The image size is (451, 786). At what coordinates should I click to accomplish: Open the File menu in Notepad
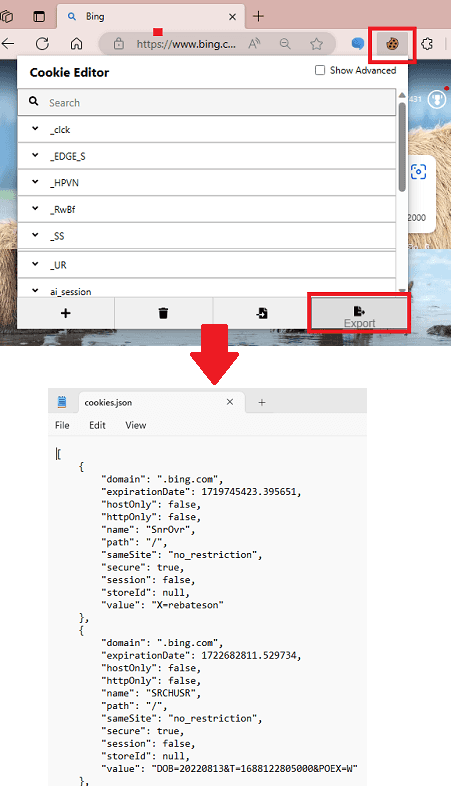tap(62, 425)
